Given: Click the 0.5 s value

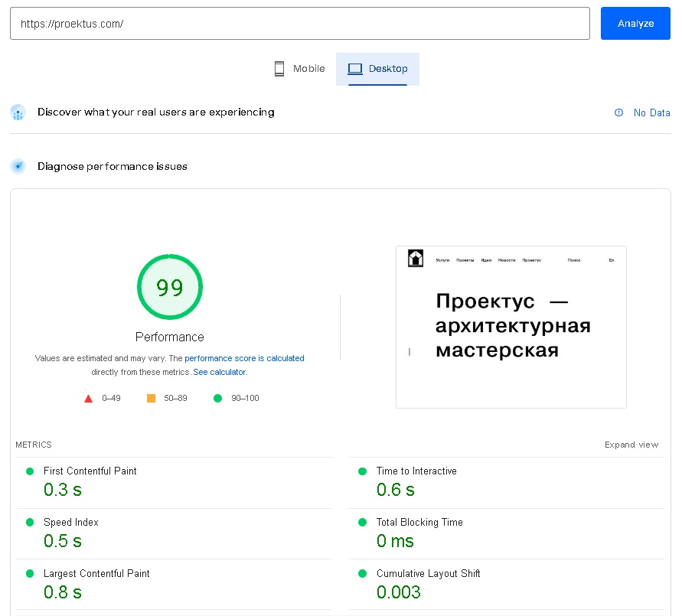Looking at the screenshot, I should point(63,541).
